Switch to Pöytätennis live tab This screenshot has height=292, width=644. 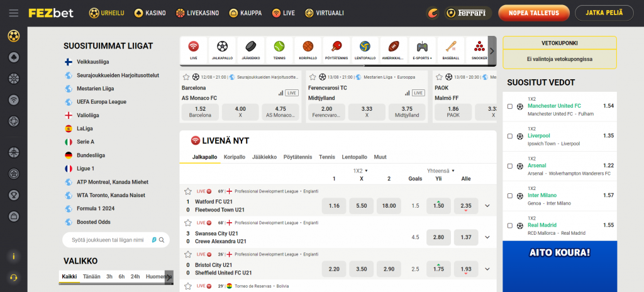297,157
